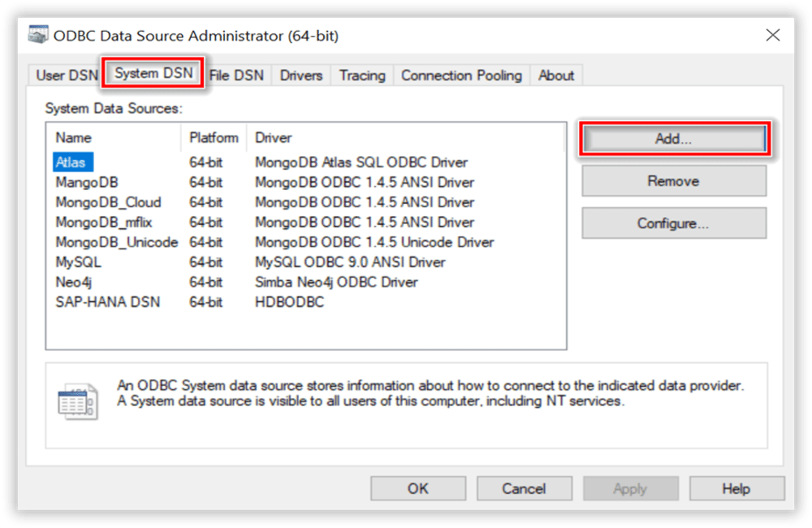Go to the Drivers tab
The height and width of the screenshot is (528, 812).
tap(301, 76)
